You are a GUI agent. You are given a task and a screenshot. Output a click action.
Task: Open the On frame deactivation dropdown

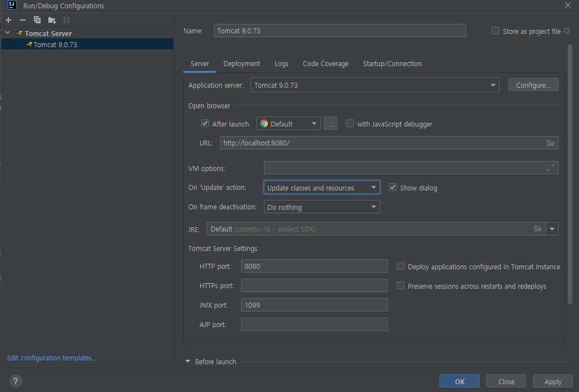(322, 207)
